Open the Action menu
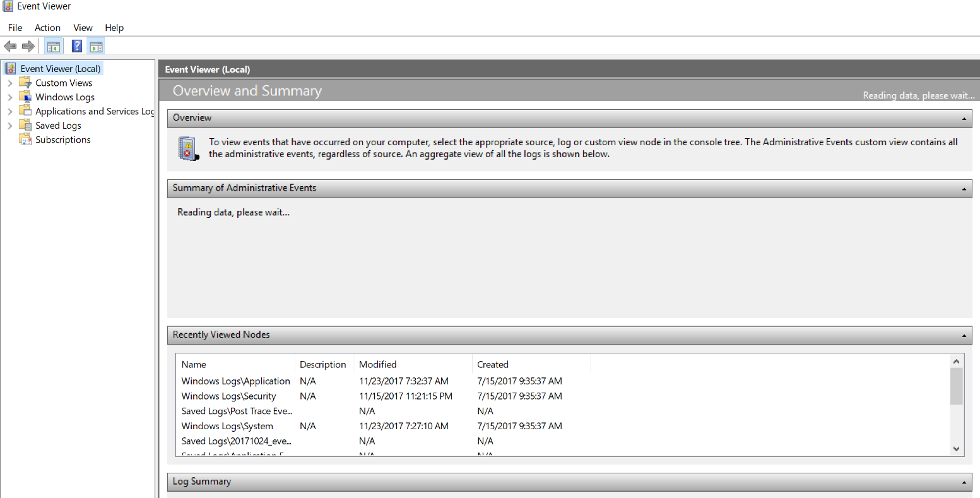Viewport: 980px width, 498px height. (47, 28)
